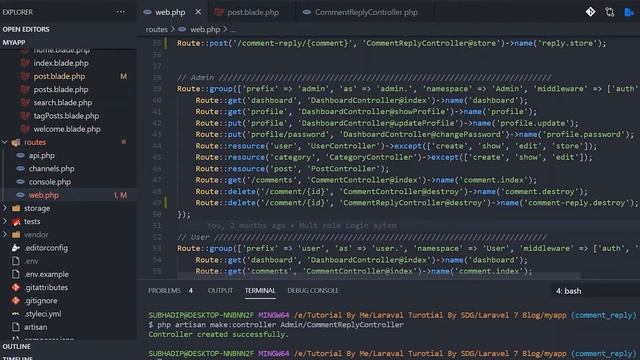Open the OUTPUT panel tab
Image resolution: width=640 pixels, height=360 pixels.
pos(220,291)
